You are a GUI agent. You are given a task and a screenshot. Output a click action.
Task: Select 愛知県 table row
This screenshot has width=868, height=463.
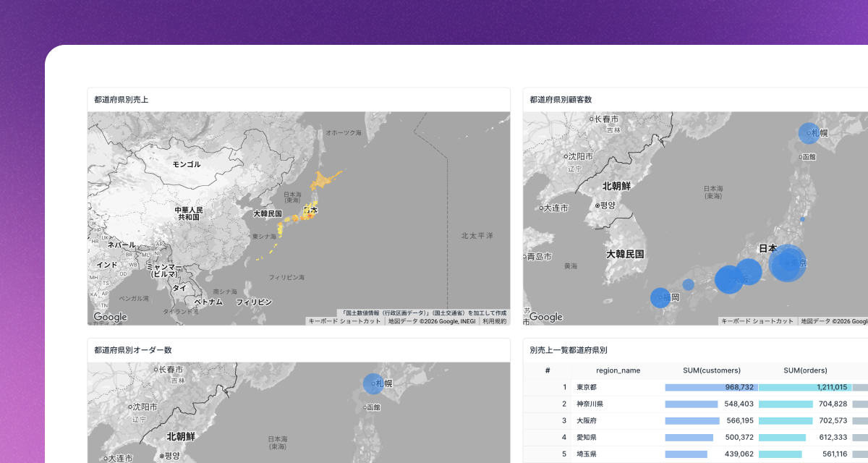(695, 437)
